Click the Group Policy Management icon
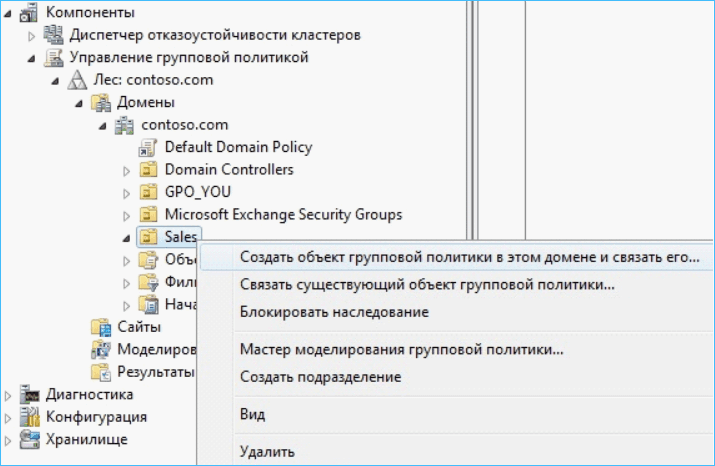The image size is (715, 466). click(x=53, y=57)
